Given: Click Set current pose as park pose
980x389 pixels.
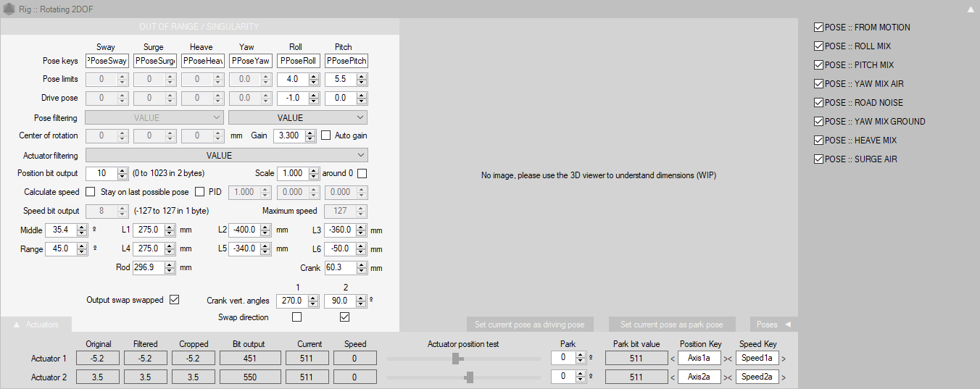Looking at the screenshot, I should click(671, 325).
